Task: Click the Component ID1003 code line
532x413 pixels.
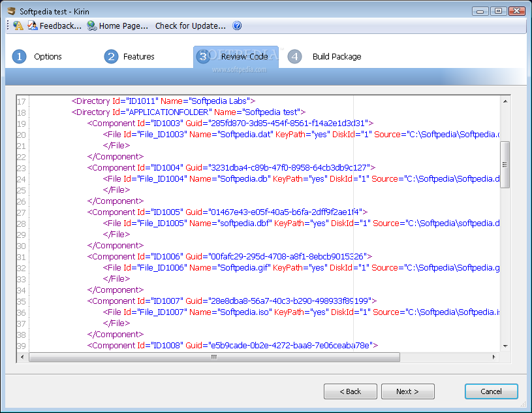Action: (x=230, y=124)
